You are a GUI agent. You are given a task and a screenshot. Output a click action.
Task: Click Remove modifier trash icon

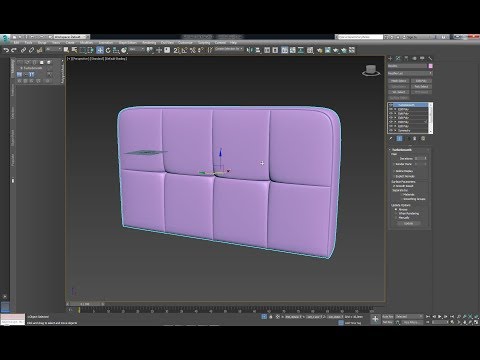(415, 138)
